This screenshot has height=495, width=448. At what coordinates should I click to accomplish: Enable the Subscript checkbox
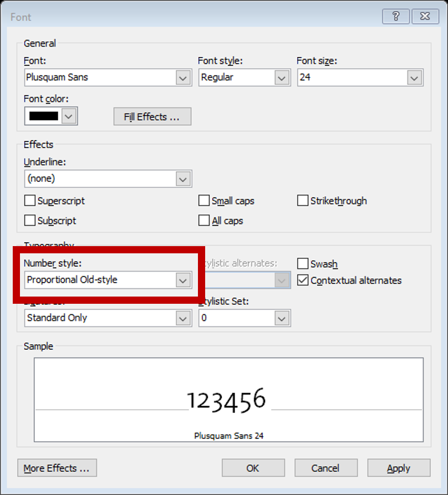point(30,221)
